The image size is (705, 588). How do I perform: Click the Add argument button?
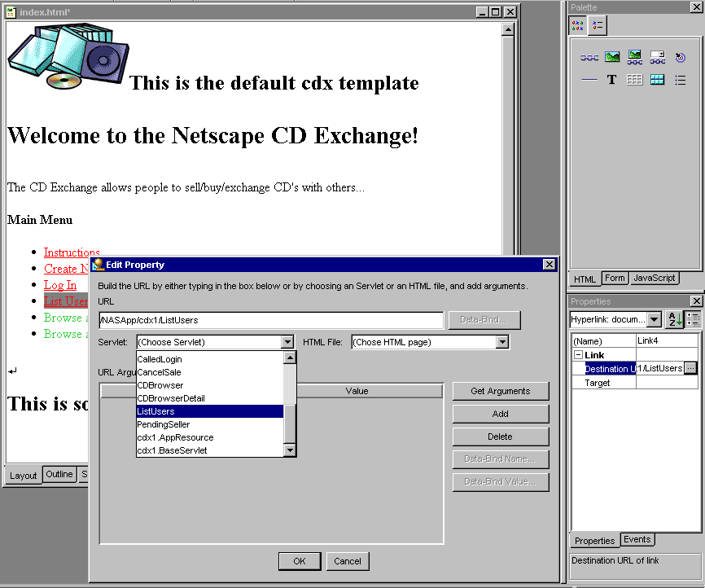pyautogui.click(x=501, y=414)
